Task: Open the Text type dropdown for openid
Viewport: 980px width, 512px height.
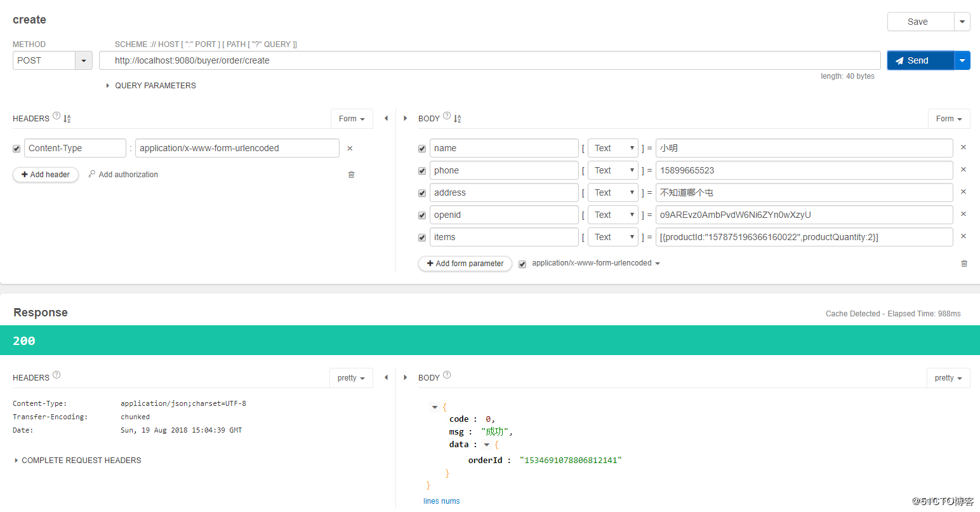Action: [x=613, y=215]
